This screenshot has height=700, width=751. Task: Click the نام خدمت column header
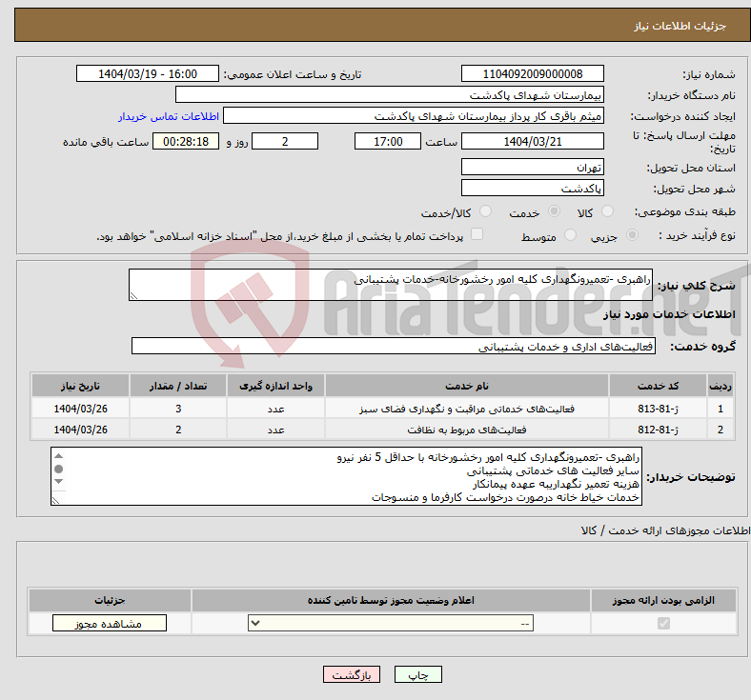click(467, 386)
